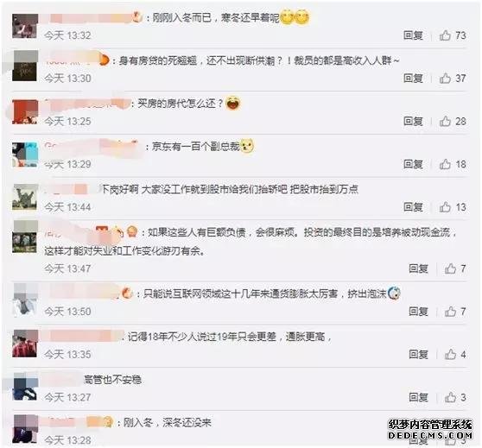The image size is (482, 448).
Task: Click avatar next to 下岗好啊 comment
Action: point(25,198)
